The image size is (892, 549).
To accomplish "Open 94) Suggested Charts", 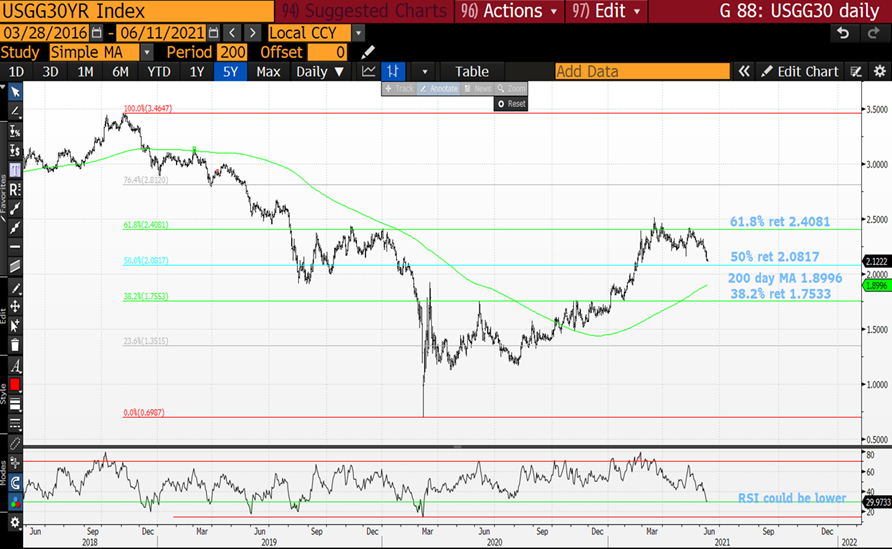I will 364,11.
